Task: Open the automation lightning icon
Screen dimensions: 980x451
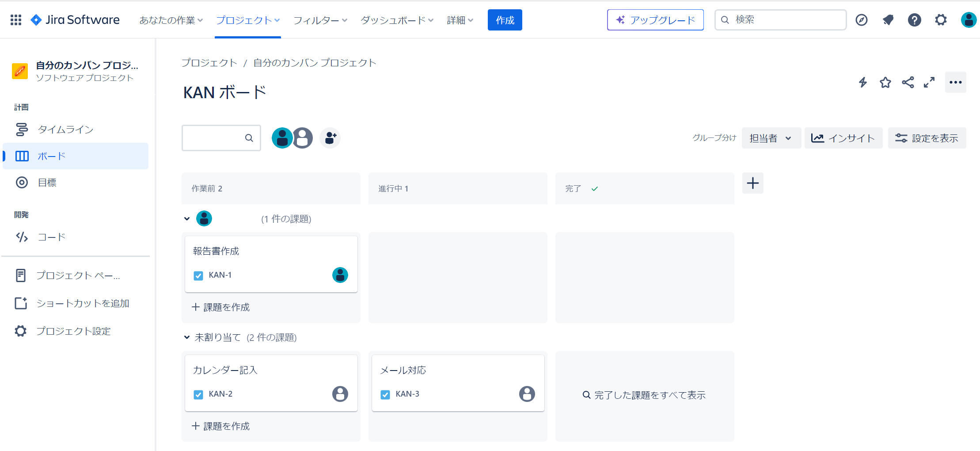Action: [x=863, y=82]
